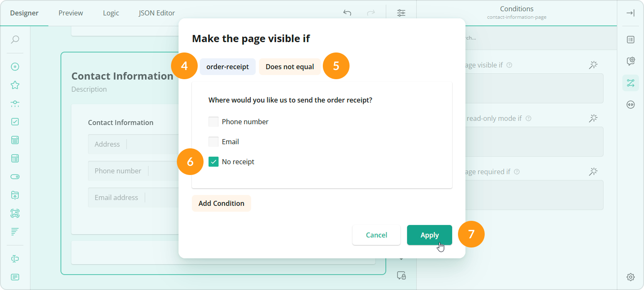Open the Does not equal operator dropdown
Image resolution: width=644 pixels, height=290 pixels.
(x=289, y=66)
